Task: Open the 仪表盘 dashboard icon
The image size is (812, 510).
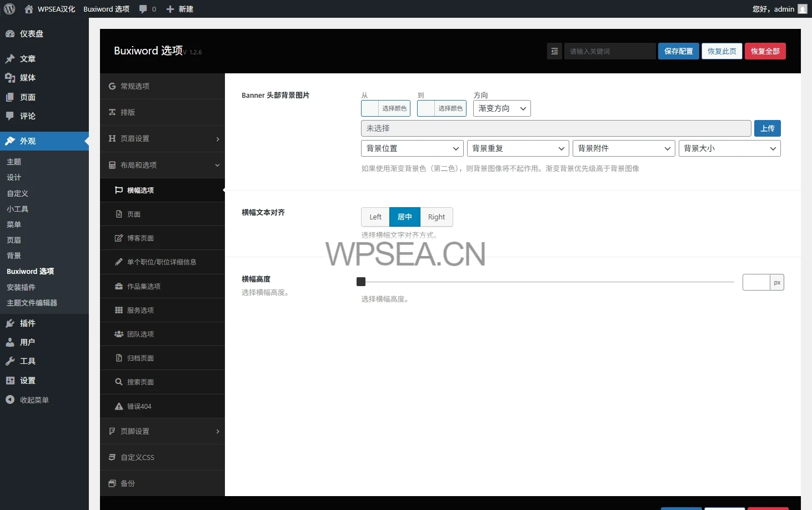Action: pos(10,34)
